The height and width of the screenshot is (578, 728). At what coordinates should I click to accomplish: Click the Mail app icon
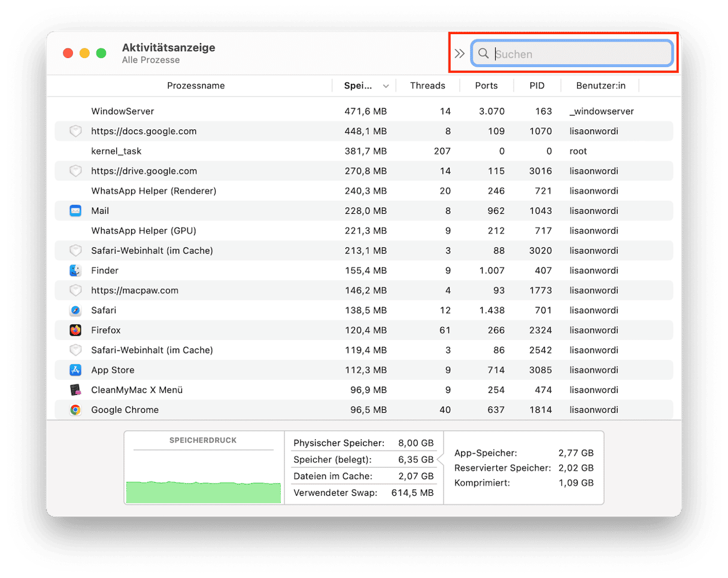[75, 211]
